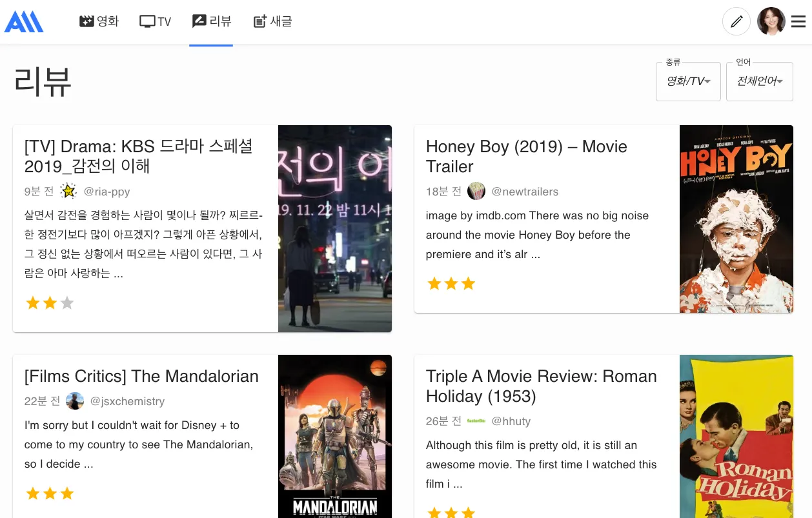Go to the 영화 tab
812x518 pixels.
pos(99,21)
